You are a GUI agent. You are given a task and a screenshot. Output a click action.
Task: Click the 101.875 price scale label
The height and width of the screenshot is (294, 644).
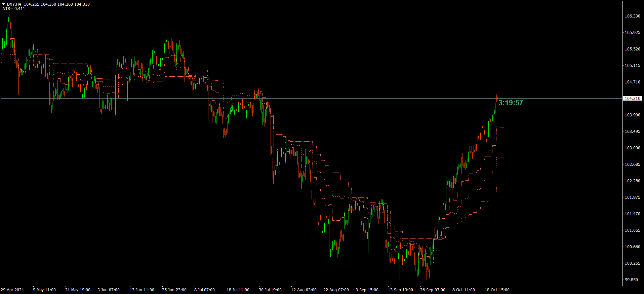coord(632,197)
